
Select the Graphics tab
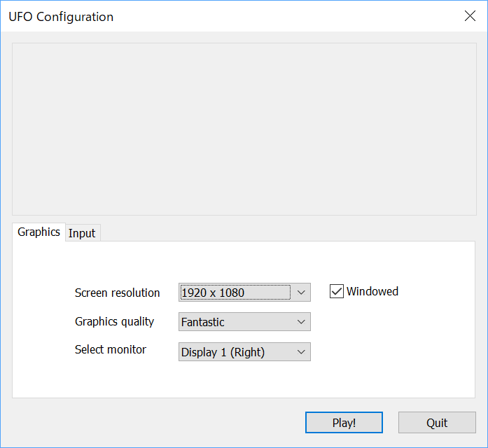pyautogui.click(x=39, y=232)
